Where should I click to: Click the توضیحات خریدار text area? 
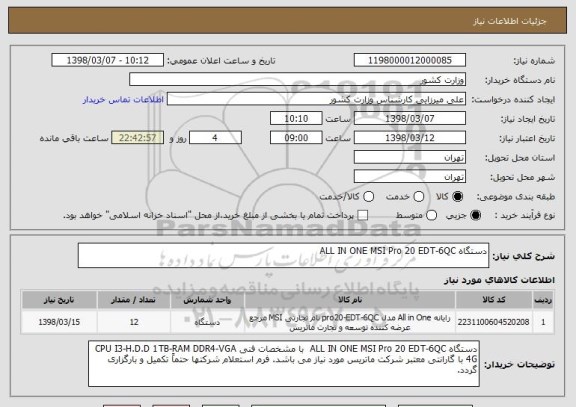click(284, 364)
